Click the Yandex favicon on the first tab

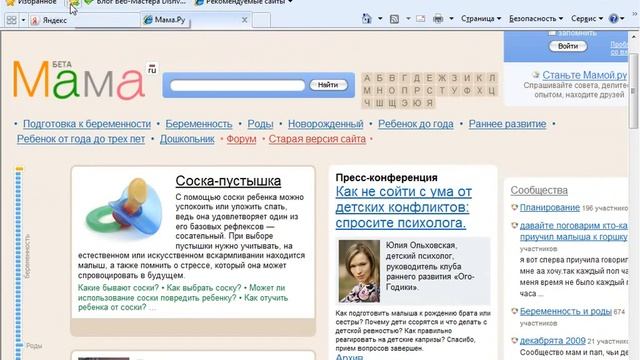click(36, 20)
